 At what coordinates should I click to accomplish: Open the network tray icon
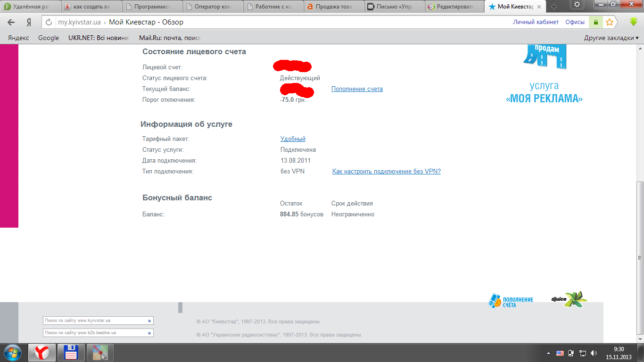point(583,353)
